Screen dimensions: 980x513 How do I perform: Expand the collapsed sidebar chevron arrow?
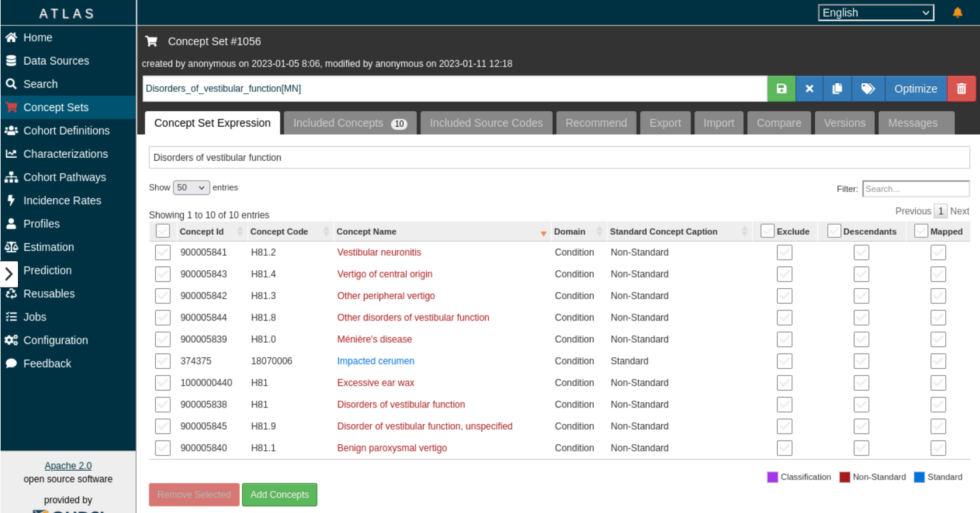click(x=9, y=274)
